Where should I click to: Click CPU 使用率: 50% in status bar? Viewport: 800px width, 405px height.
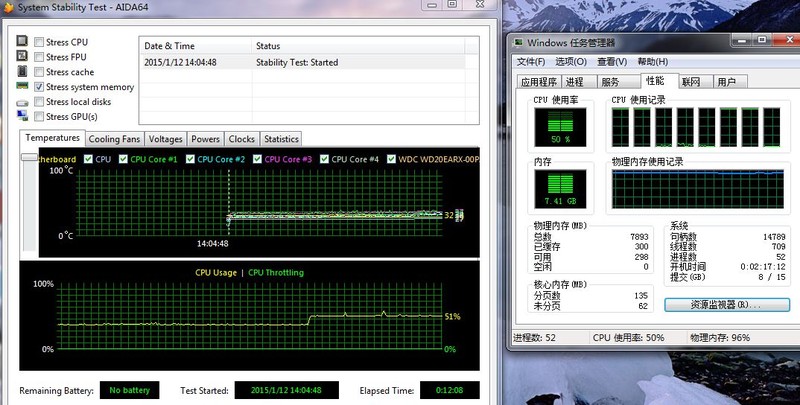click(x=629, y=338)
